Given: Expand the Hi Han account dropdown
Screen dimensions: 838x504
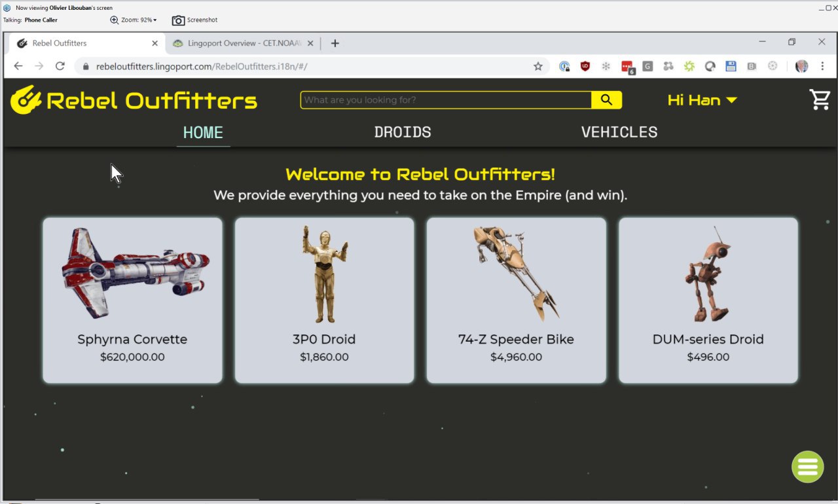Looking at the screenshot, I should pyautogui.click(x=702, y=100).
